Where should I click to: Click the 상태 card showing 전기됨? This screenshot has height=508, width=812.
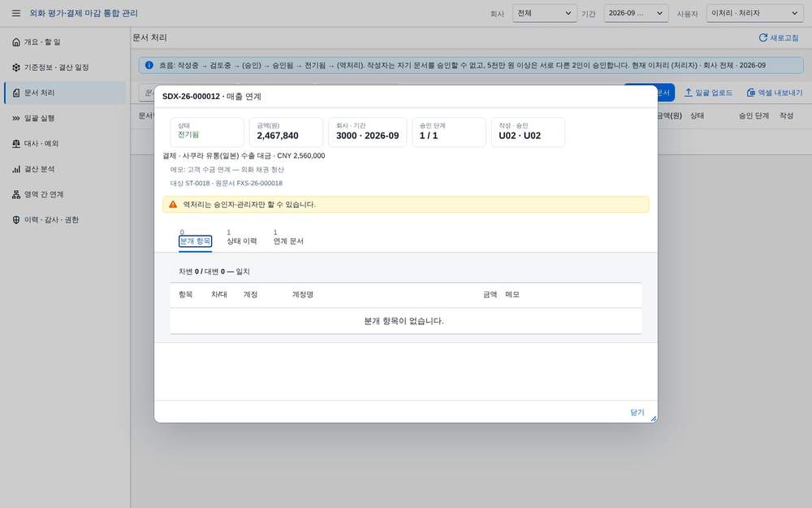(x=206, y=132)
